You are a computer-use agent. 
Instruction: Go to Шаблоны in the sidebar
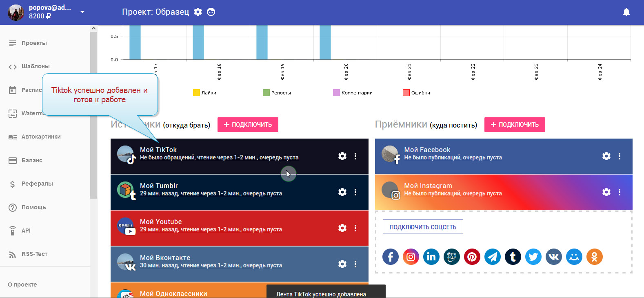click(36, 66)
